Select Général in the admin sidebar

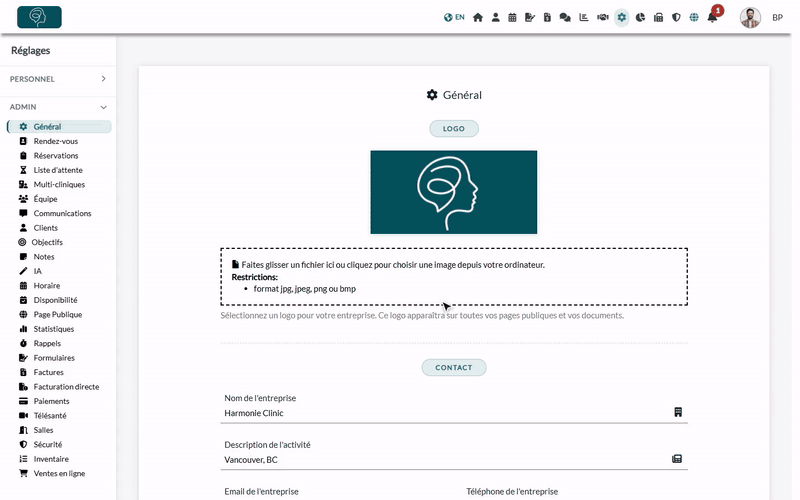pyautogui.click(x=59, y=127)
